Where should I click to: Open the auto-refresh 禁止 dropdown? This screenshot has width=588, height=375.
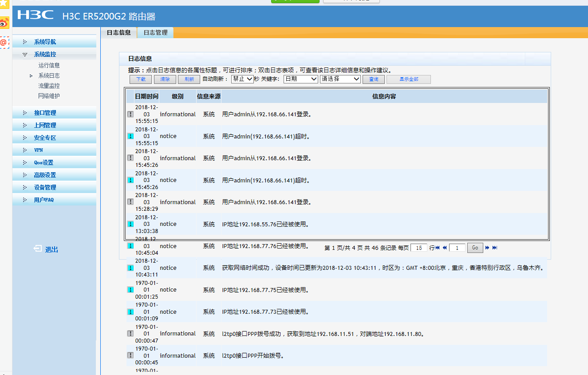pyautogui.click(x=242, y=79)
